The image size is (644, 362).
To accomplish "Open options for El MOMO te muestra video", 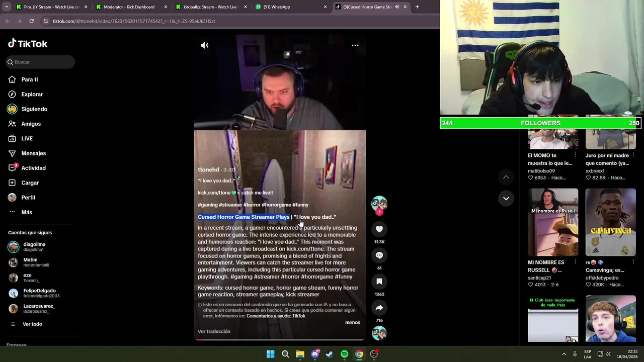I will click(x=576, y=155).
